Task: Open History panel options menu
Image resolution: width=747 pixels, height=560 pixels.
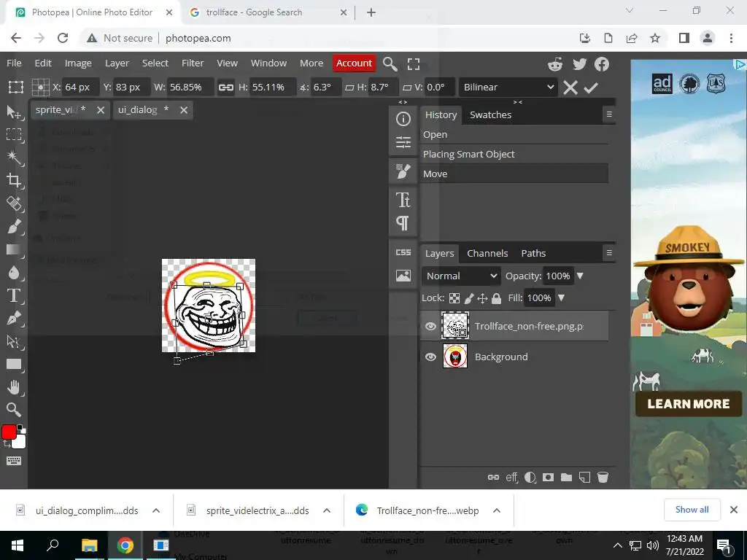Action: pos(609,114)
